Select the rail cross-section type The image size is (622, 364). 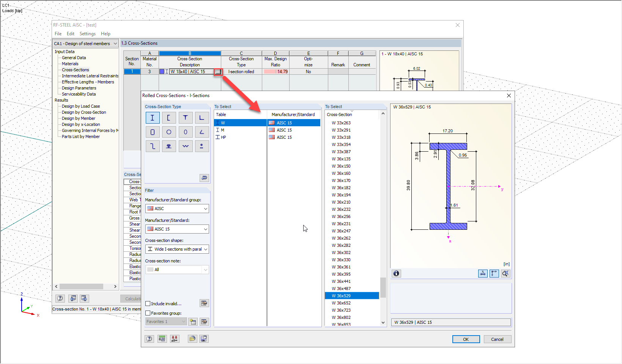point(168,146)
